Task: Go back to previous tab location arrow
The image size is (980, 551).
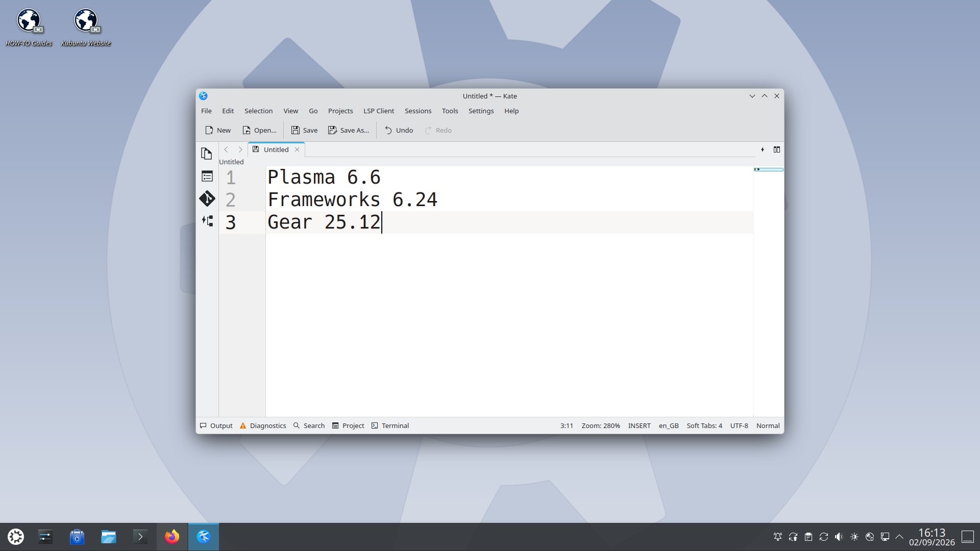Action: tap(226, 149)
